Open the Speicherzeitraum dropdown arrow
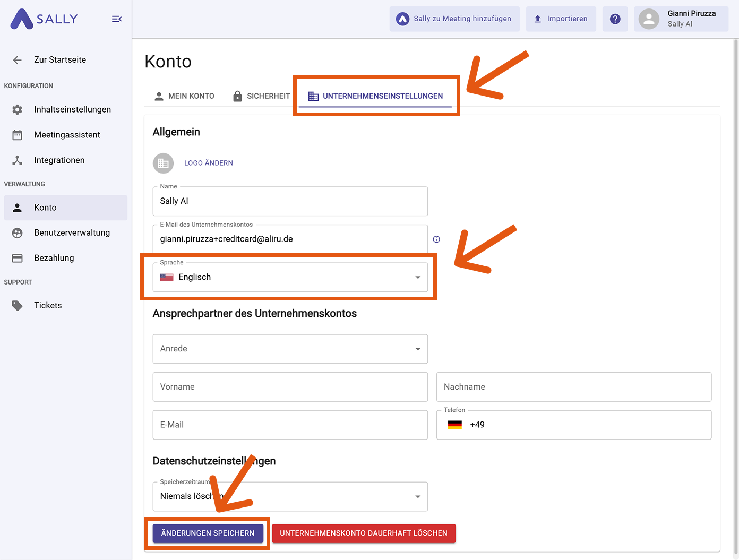The height and width of the screenshot is (560, 739). [x=418, y=497]
